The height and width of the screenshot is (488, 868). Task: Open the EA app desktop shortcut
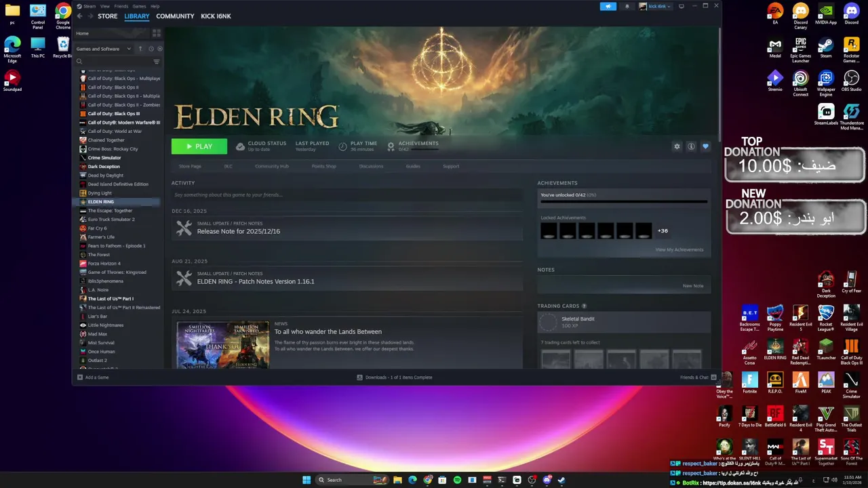point(775,14)
